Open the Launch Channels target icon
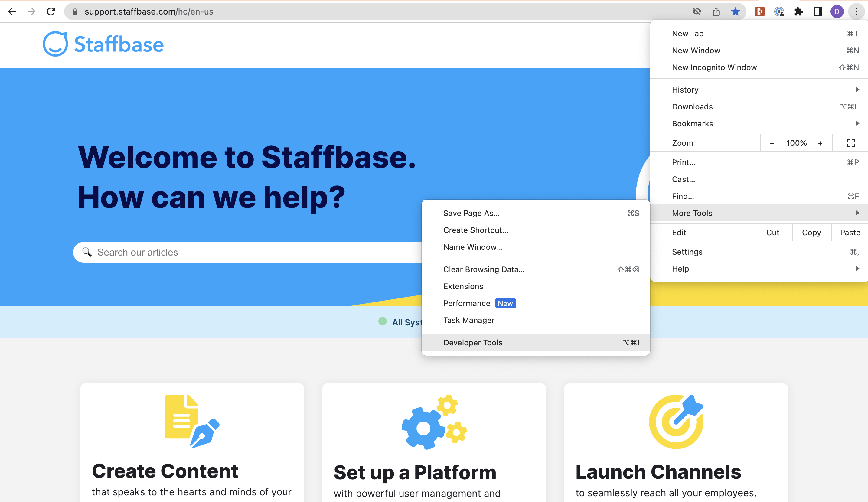 pyautogui.click(x=676, y=422)
